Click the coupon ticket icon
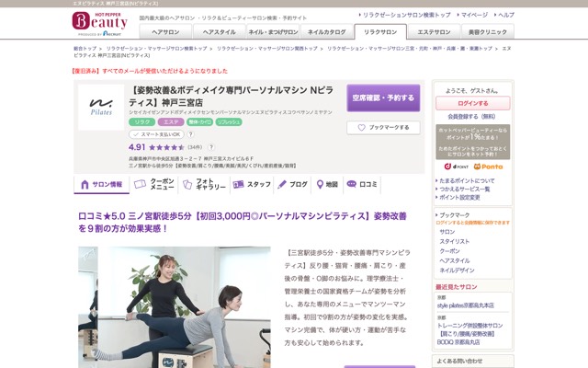588x368 pixels. [x=140, y=184]
